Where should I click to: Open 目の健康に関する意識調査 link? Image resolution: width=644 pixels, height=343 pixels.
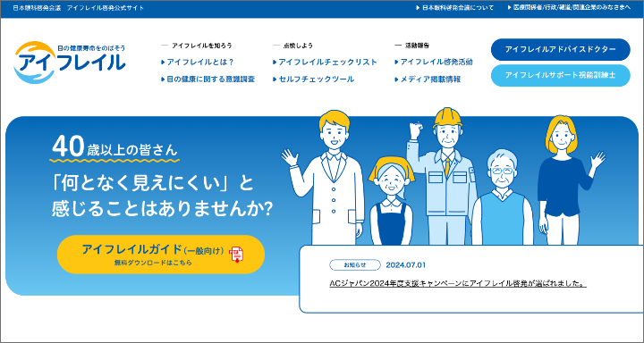click(208, 79)
